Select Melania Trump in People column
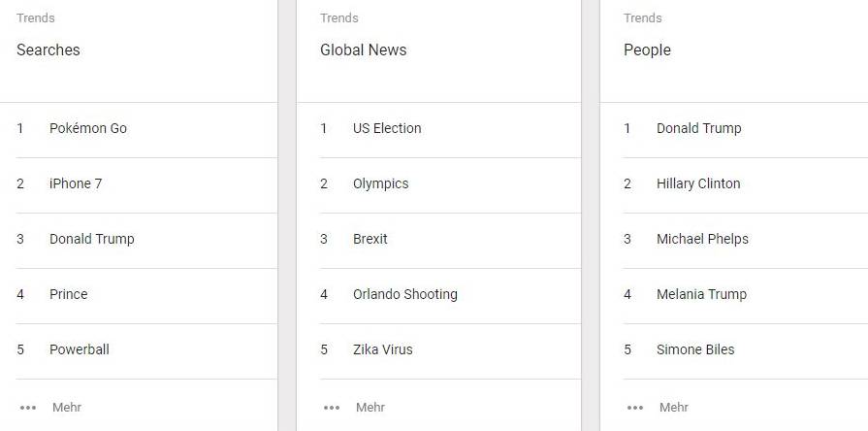Image resolution: width=868 pixels, height=431 pixels. tap(745, 296)
